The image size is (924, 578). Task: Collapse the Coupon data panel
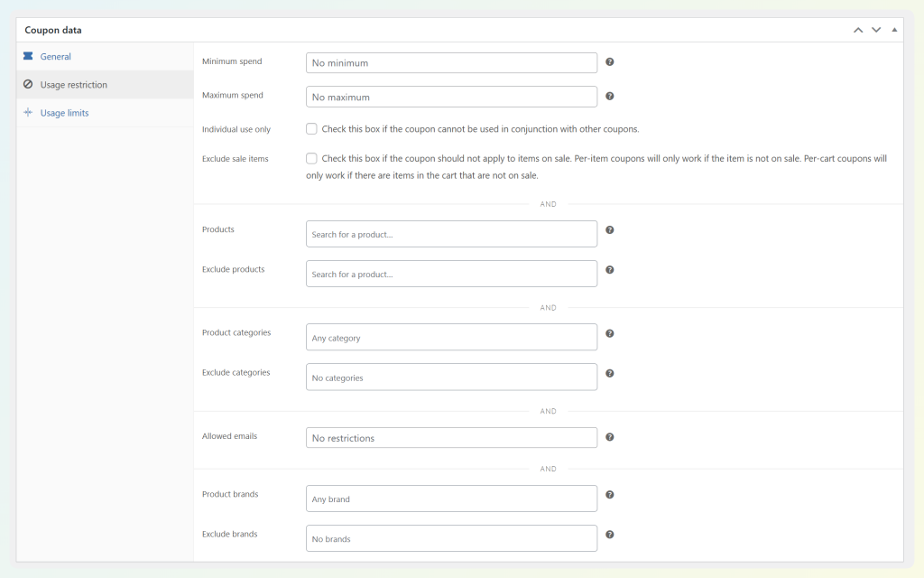click(x=894, y=29)
